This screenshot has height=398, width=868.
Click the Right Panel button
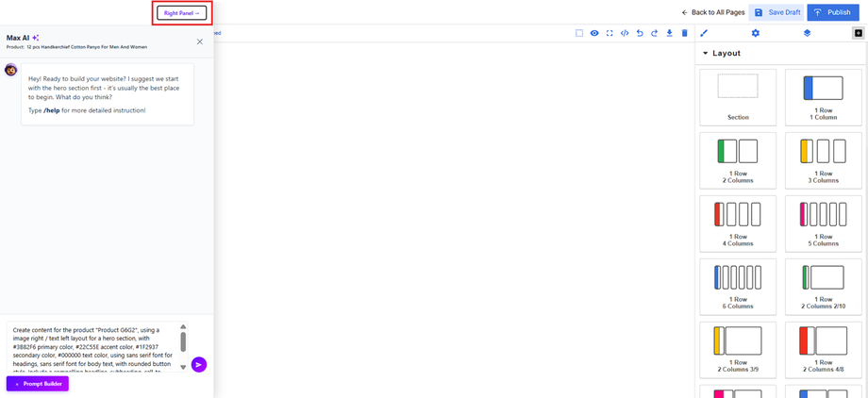click(x=181, y=12)
